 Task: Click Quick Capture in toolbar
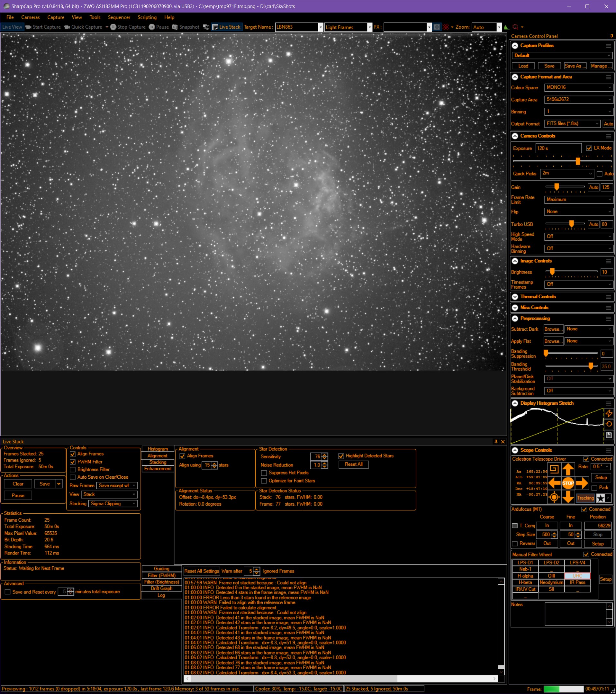[83, 27]
